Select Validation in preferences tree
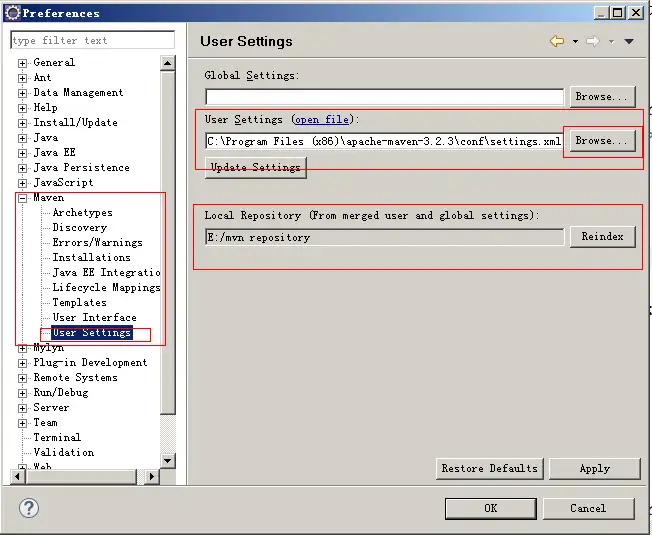The width and height of the screenshot is (652, 535). coord(64,452)
